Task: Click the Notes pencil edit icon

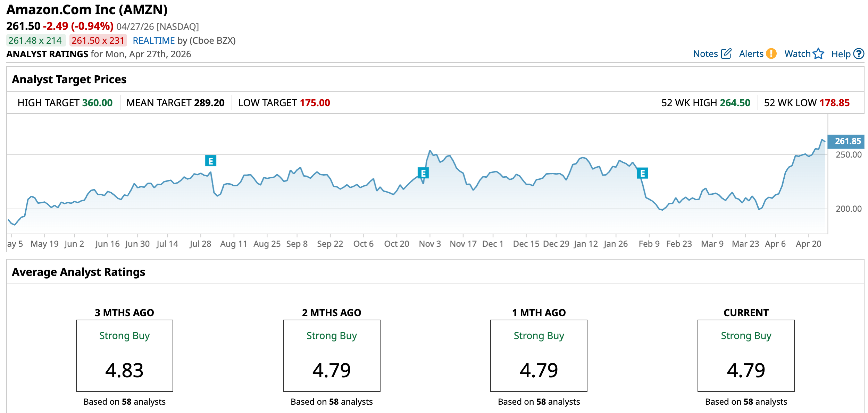Action: (726, 54)
